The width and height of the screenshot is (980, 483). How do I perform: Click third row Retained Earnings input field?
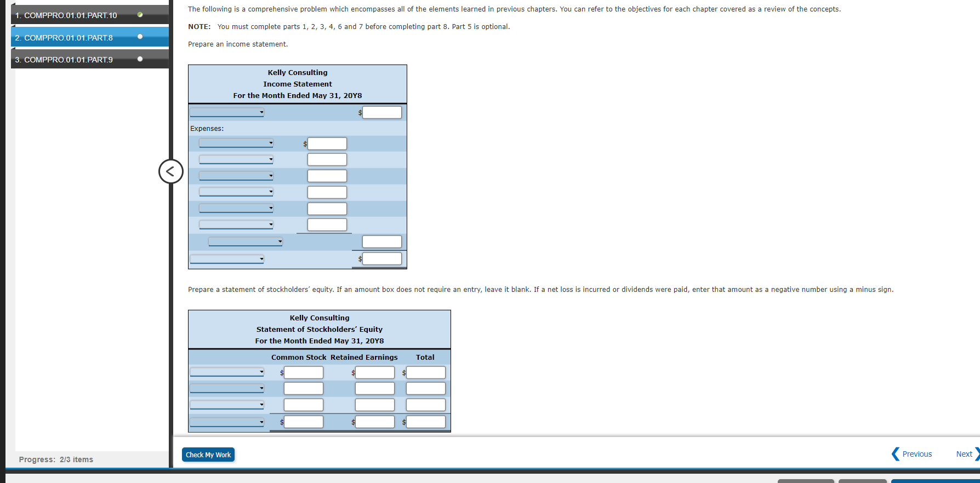(375, 405)
